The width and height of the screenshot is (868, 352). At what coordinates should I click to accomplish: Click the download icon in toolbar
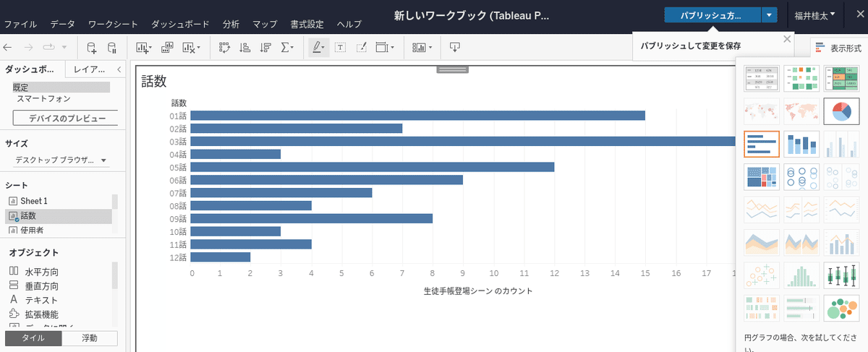[455, 48]
